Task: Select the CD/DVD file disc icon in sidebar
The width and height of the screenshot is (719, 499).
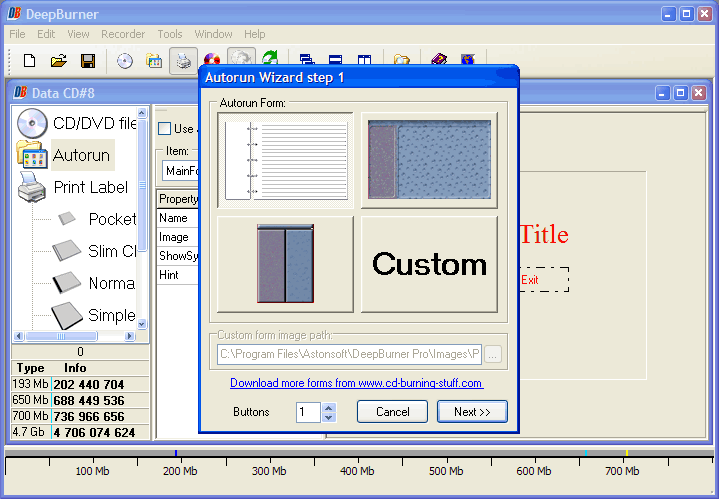Action: pos(32,123)
